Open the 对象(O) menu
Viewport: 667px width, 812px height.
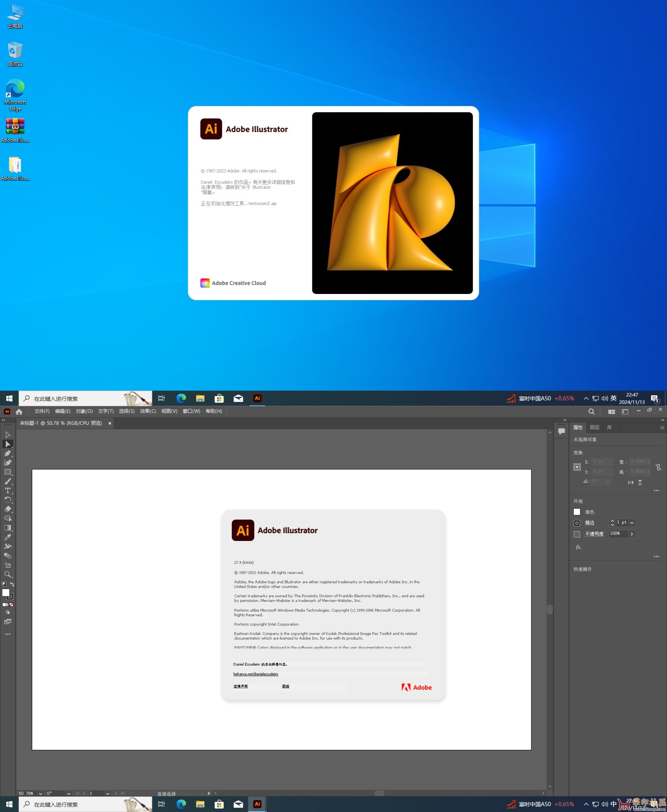pos(84,411)
